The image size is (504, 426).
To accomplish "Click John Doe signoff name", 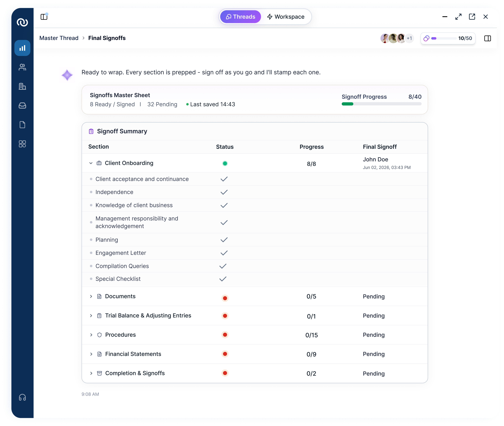I will [376, 159].
